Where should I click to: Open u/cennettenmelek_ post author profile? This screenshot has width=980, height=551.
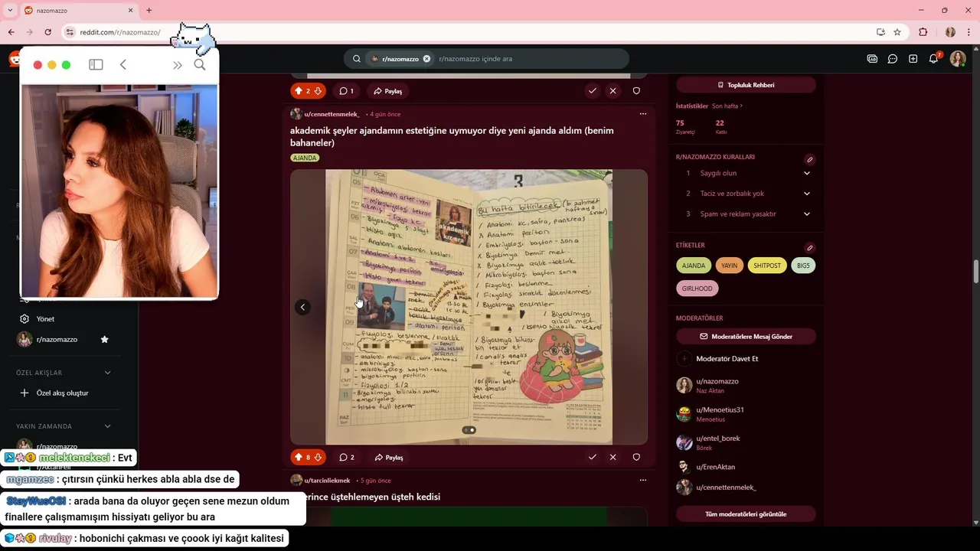(x=332, y=114)
